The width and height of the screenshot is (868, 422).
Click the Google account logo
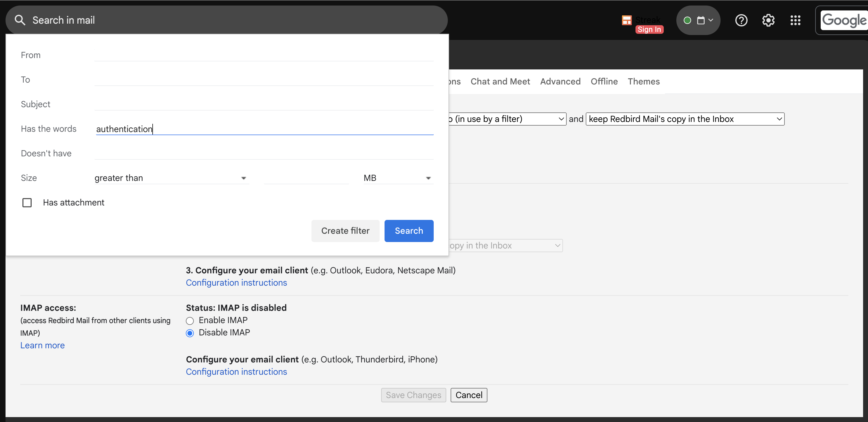coord(843,21)
